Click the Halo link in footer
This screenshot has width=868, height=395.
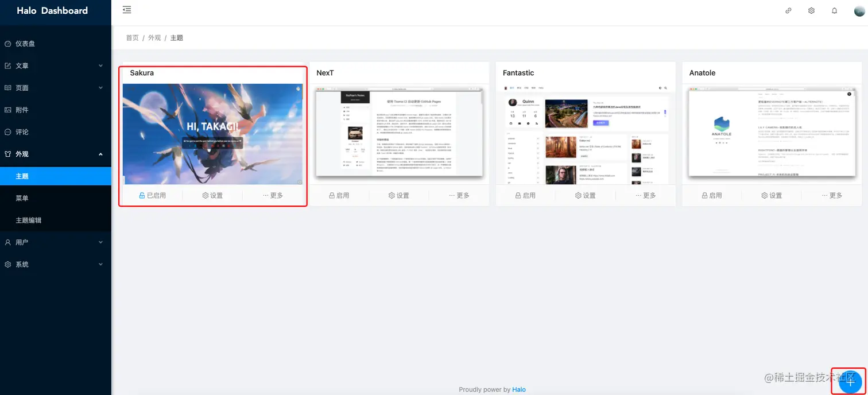tap(519, 389)
